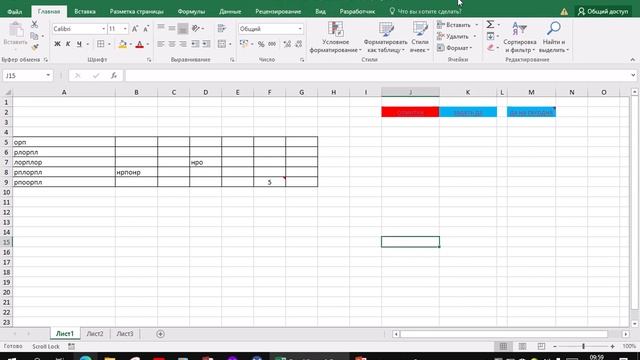Open Стили ячеек dropdown
Viewport: 640px width, 360px height.
(x=420, y=37)
